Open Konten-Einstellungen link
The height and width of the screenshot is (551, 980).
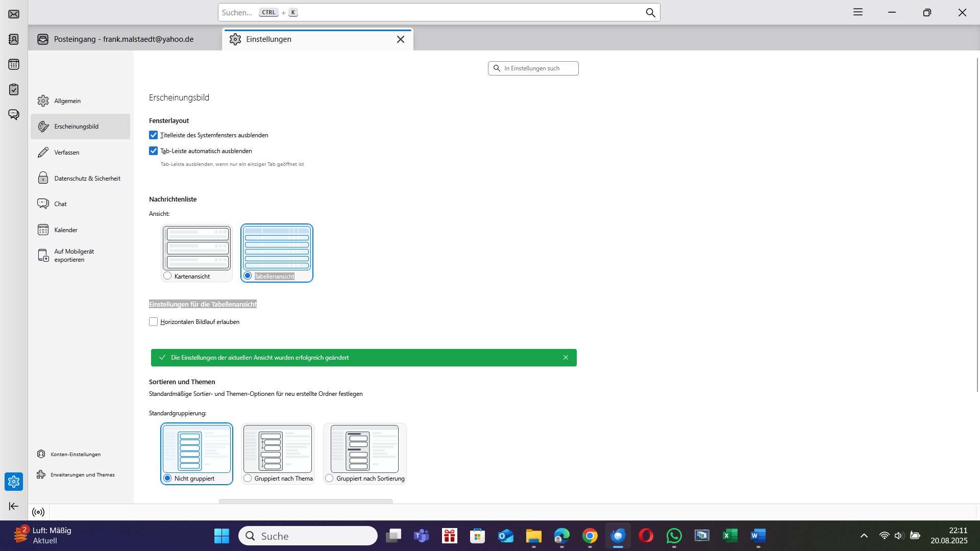(75, 454)
